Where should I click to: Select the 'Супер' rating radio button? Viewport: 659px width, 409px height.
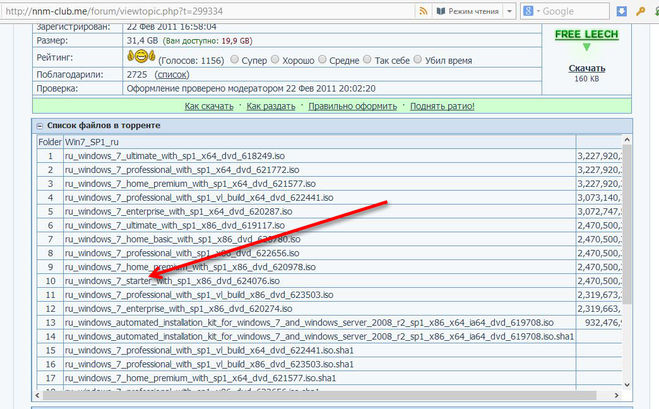[235, 60]
